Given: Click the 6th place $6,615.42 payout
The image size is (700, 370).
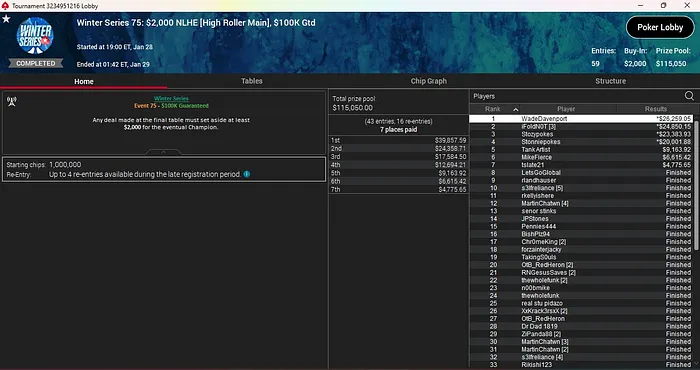Looking at the screenshot, I should [x=452, y=181].
